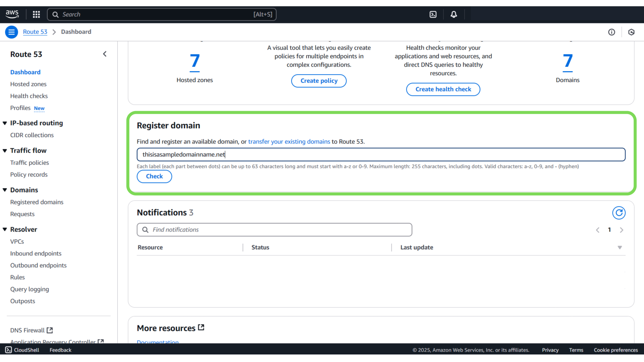Open the notifications bell
This screenshot has width=644, height=362.
[x=454, y=14]
